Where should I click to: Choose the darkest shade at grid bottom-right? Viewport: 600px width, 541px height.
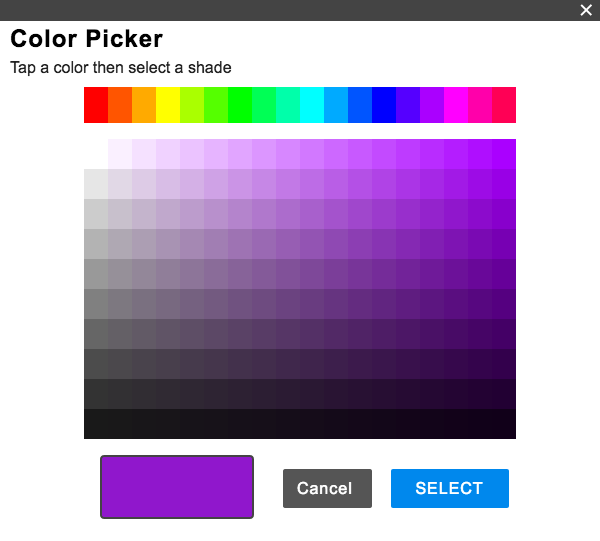coord(504,424)
